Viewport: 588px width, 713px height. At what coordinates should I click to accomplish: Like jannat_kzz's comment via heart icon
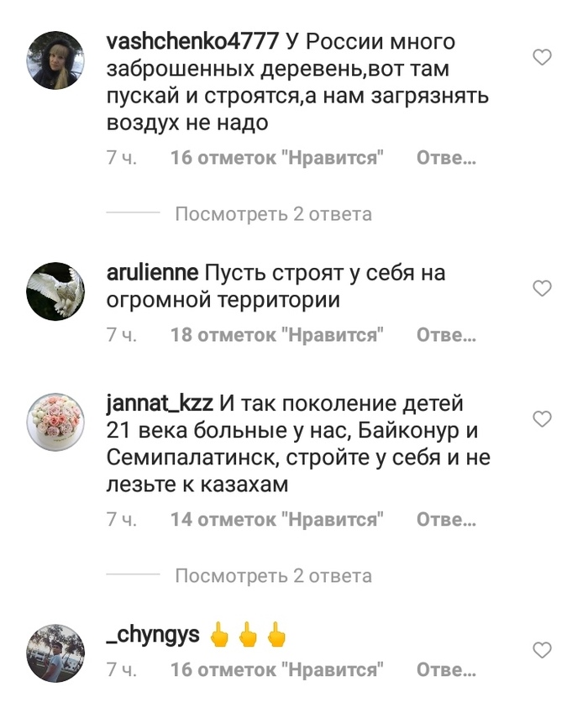point(542,419)
